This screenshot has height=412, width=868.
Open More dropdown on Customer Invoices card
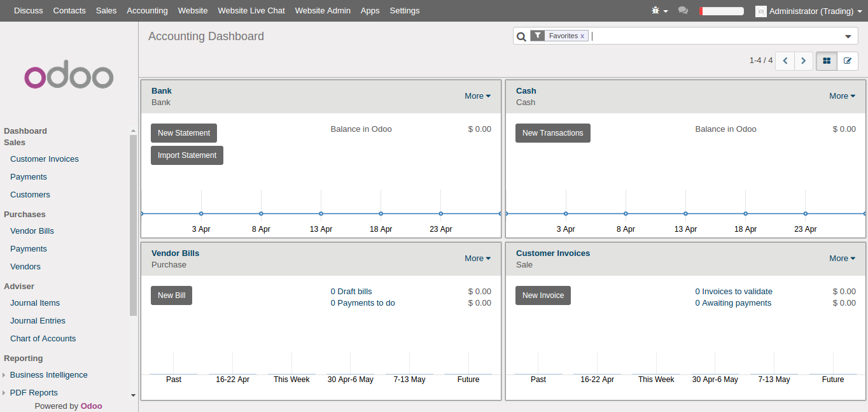(842, 259)
